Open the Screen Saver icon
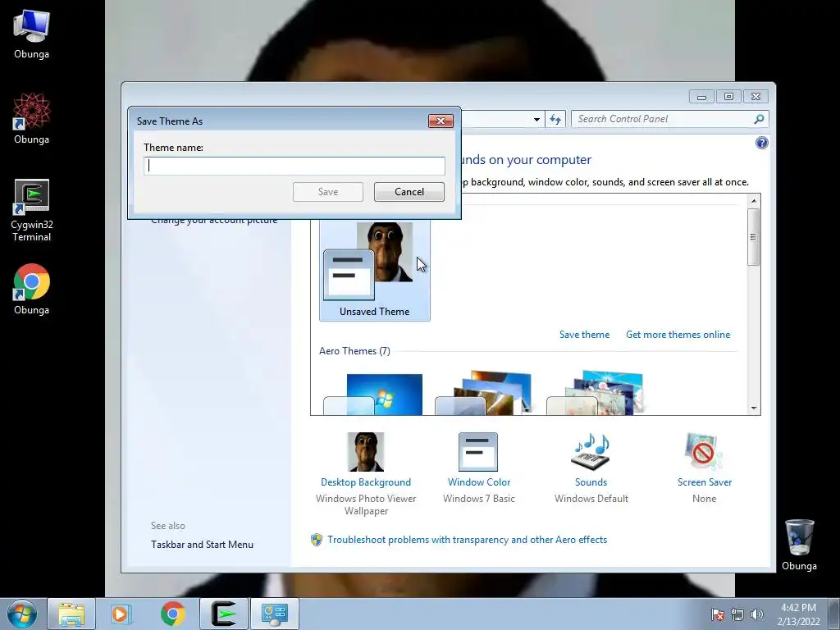The image size is (840, 630). click(x=703, y=452)
